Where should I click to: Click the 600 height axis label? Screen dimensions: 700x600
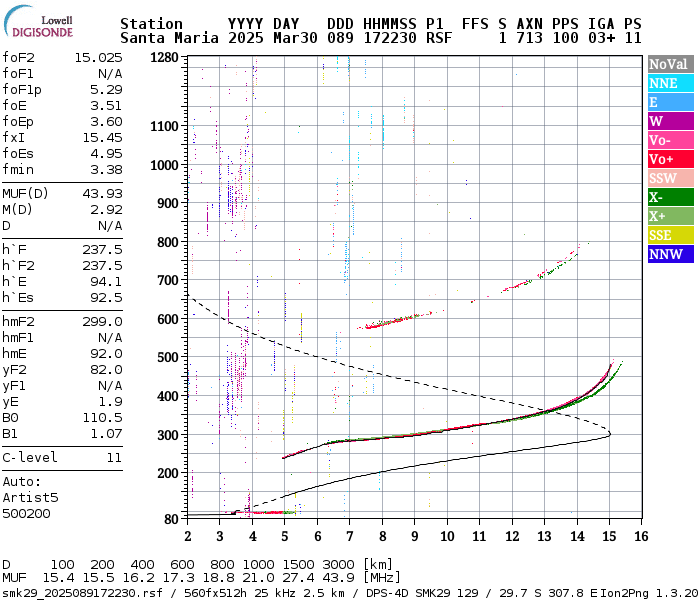(168, 319)
